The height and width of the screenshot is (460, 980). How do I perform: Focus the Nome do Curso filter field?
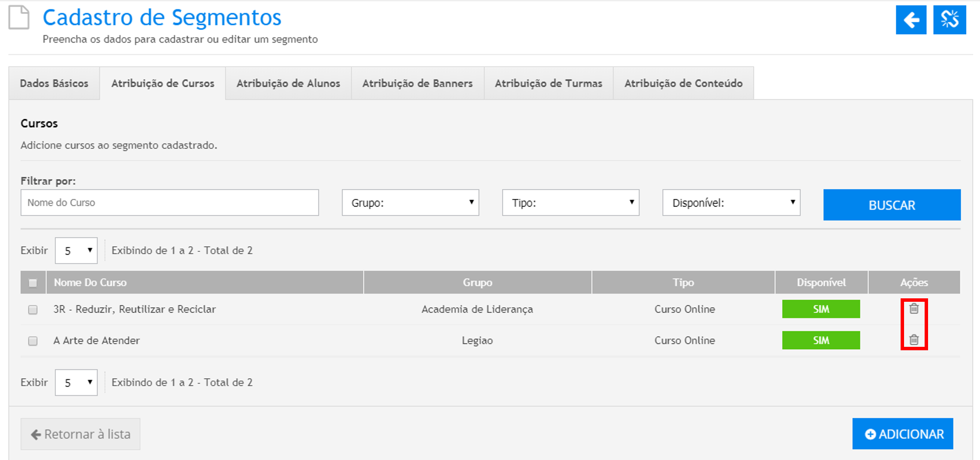coord(170,203)
